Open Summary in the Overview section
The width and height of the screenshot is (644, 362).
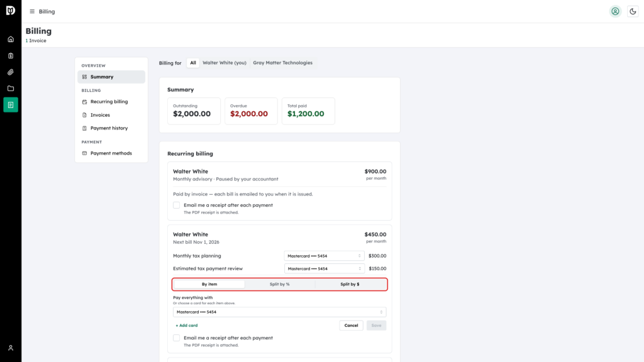tap(111, 77)
